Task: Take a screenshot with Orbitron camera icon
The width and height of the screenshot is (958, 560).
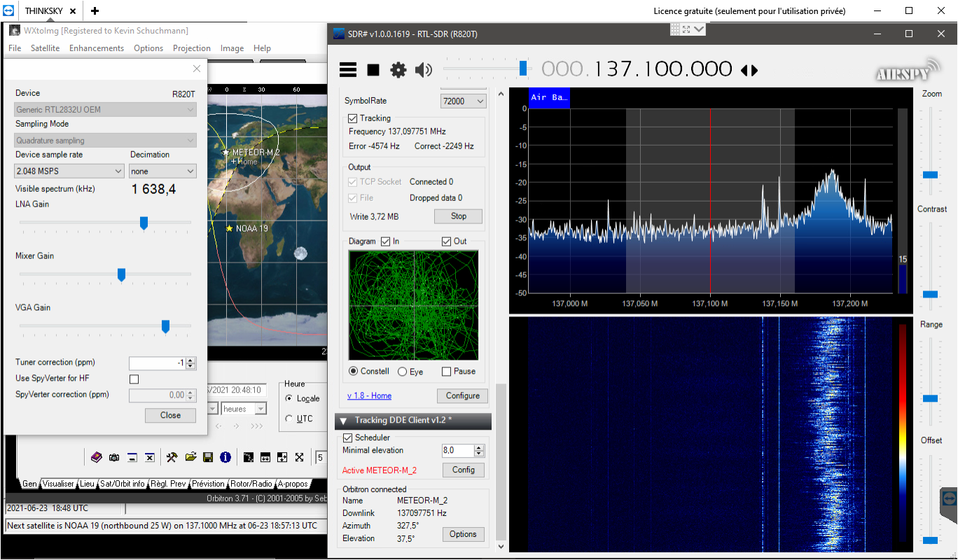Action: (114, 457)
